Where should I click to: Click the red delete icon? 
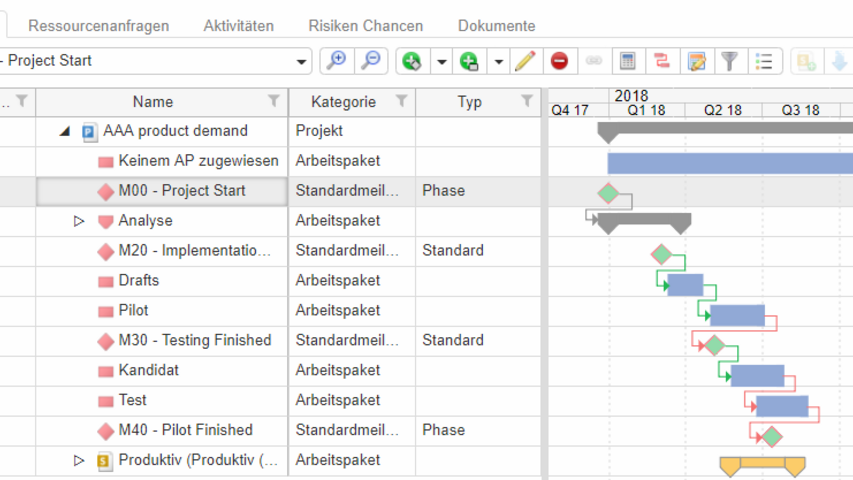point(559,61)
